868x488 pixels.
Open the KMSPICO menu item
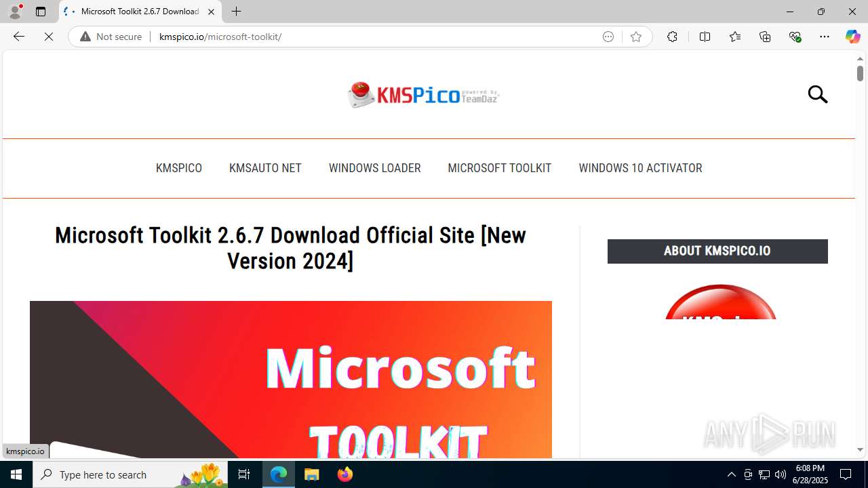tap(179, 168)
